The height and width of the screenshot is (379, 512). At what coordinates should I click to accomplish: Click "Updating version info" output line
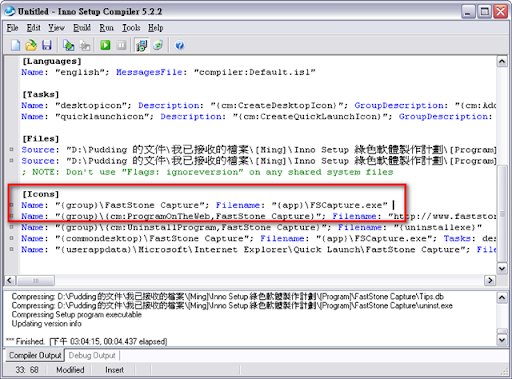click(x=46, y=324)
